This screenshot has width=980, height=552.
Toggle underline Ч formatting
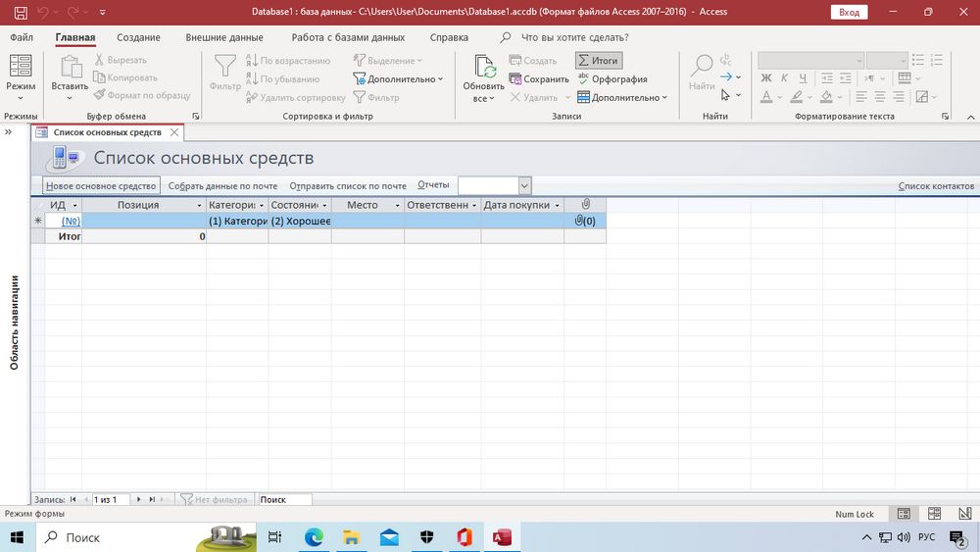(803, 78)
